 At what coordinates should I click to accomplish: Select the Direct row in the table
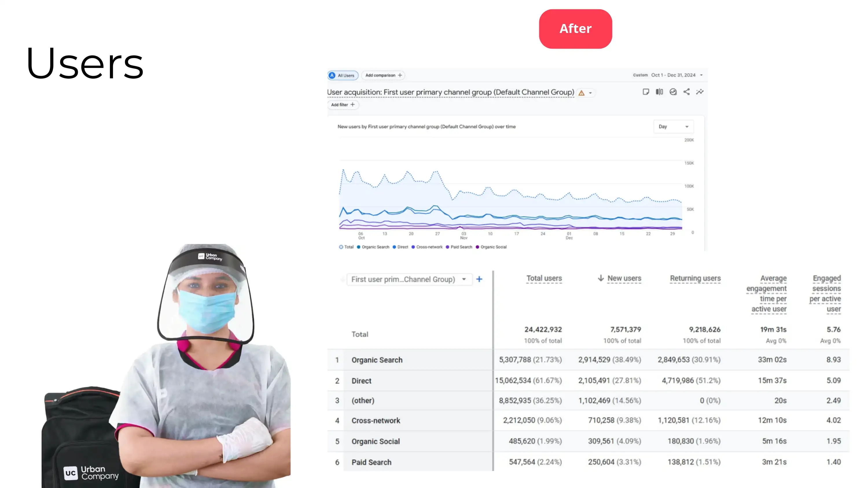pos(361,381)
